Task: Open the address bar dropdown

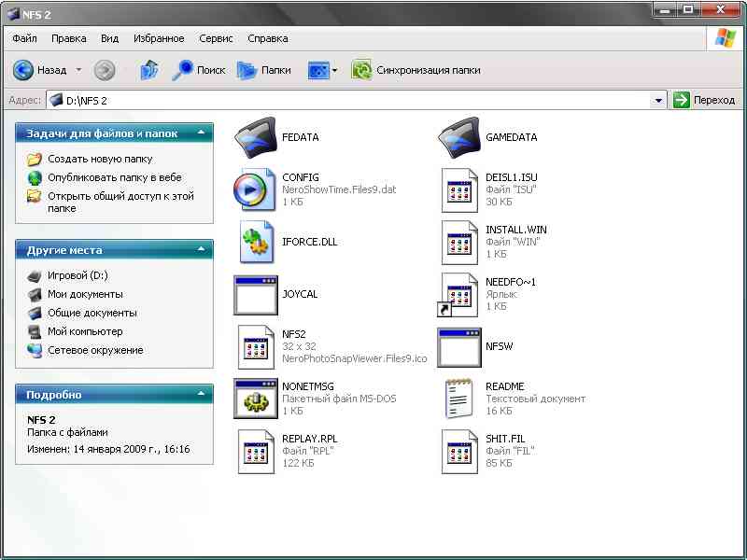Action: [658, 100]
